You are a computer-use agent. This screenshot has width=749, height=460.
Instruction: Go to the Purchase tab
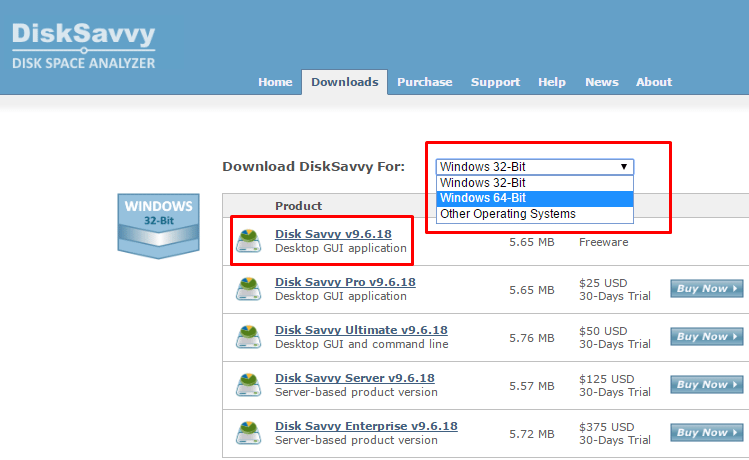point(425,82)
